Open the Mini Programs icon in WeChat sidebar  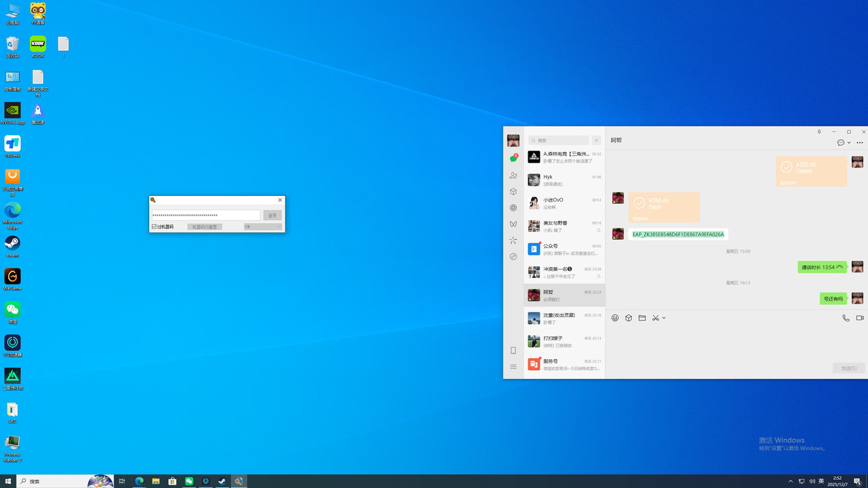(513, 257)
